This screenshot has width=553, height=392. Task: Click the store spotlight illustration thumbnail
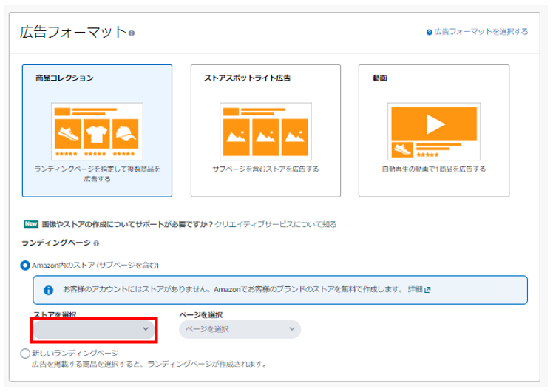point(265,131)
